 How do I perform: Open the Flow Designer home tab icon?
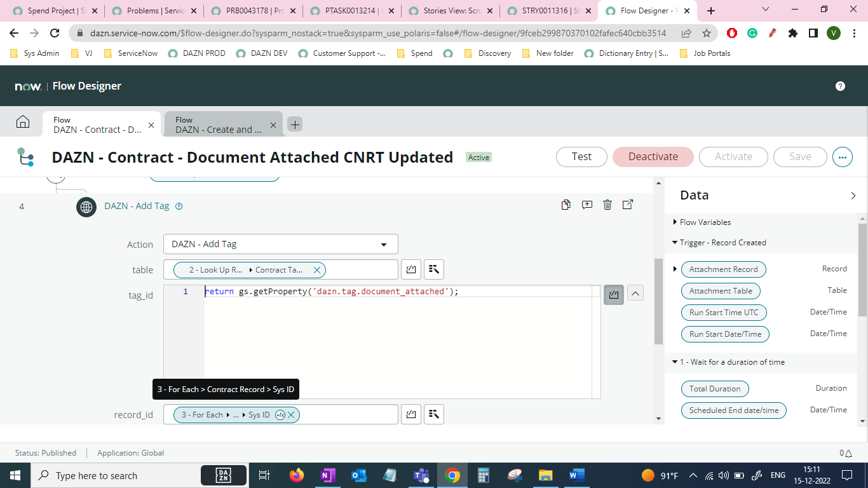[x=23, y=122]
